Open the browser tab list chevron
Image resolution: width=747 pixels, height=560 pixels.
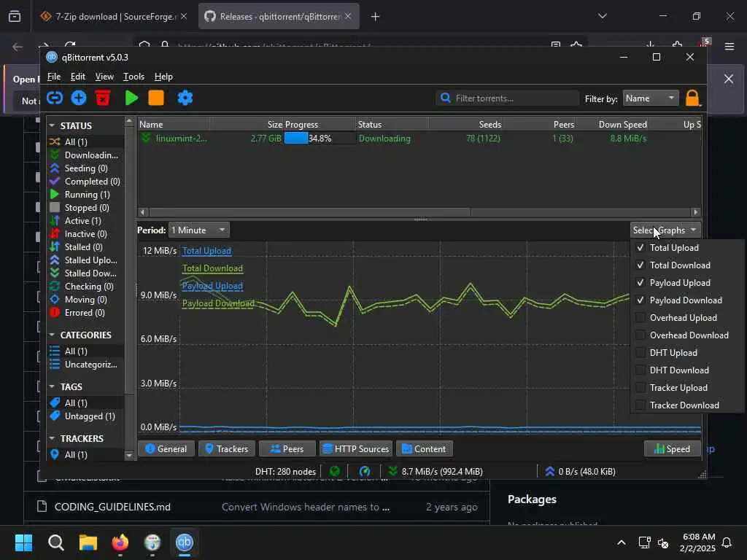coord(602,16)
